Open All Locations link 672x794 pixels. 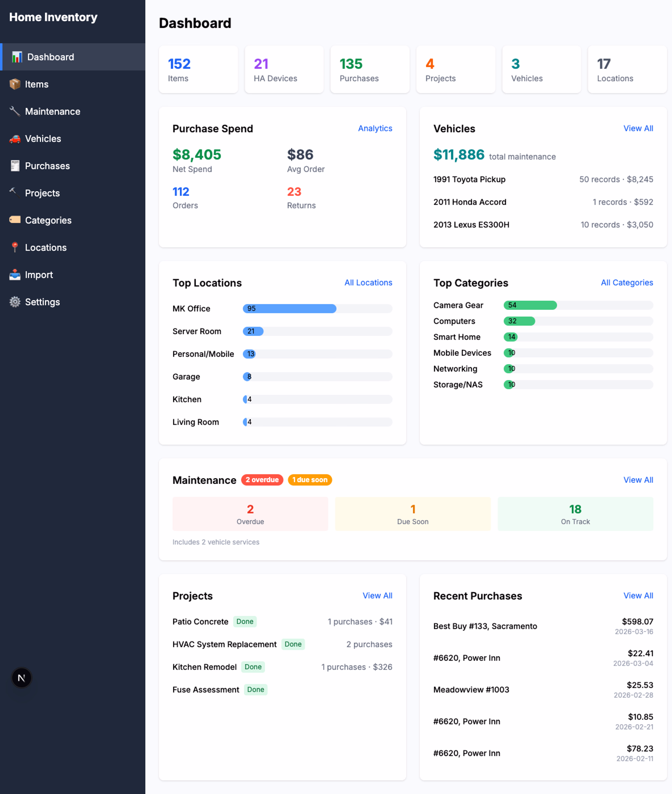(x=368, y=282)
